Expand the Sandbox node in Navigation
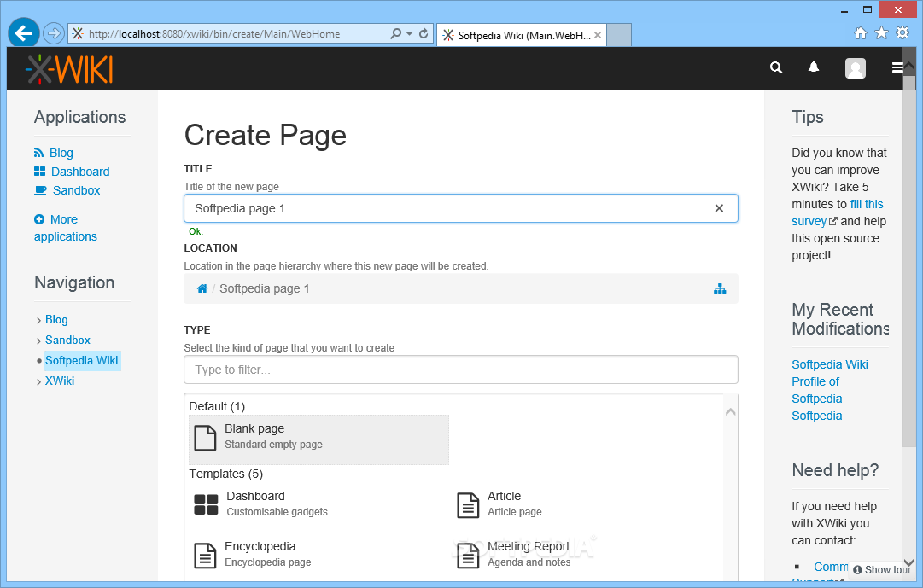Screen dimensions: 923x588 (39, 341)
